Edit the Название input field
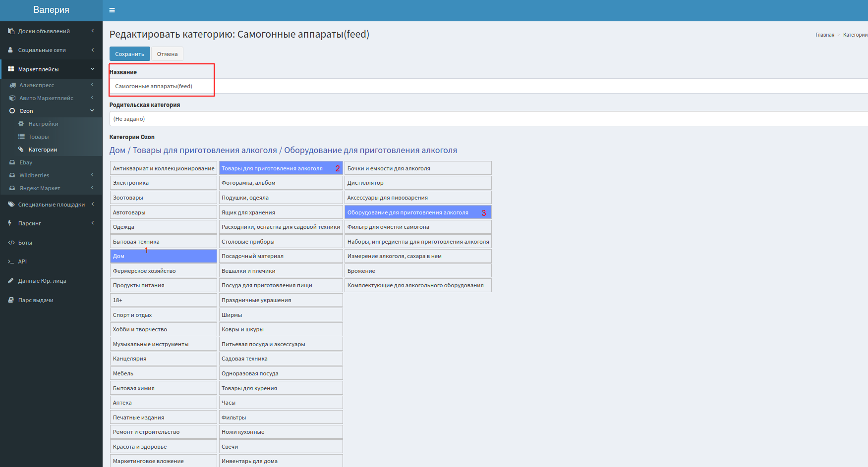The height and width of the screenshot is (467, 868). click(488, 86)
